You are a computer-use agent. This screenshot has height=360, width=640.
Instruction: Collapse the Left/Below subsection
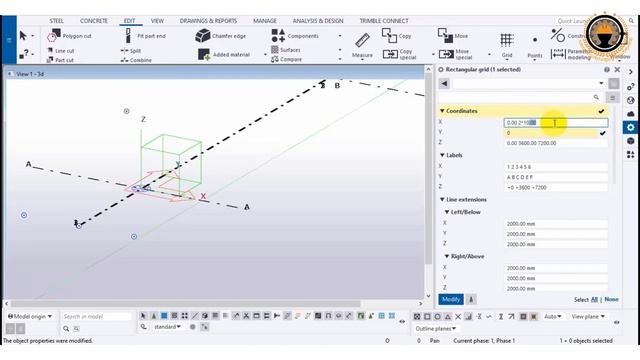click(x=447, y=212)
